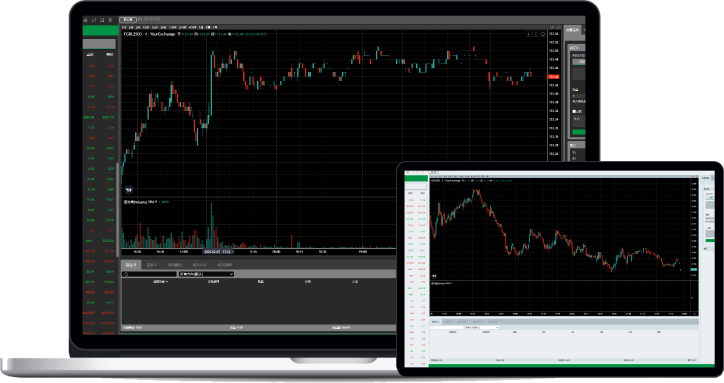
Task: Click the green header bar above the watchlist
Action: [101, 31]
